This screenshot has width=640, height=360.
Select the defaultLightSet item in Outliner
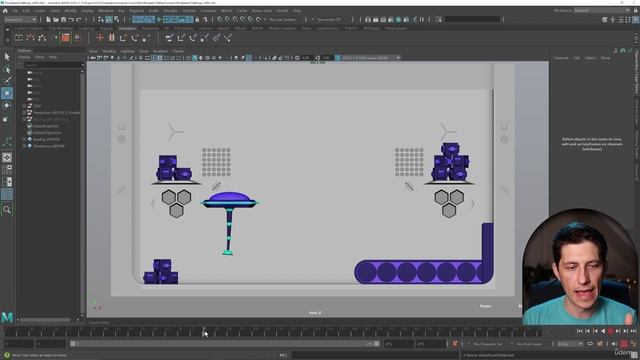pos(47,126)
